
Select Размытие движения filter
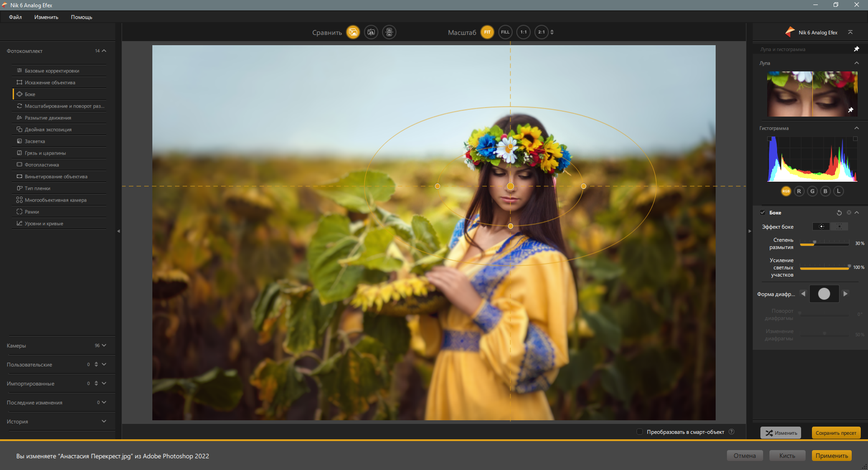59,117
